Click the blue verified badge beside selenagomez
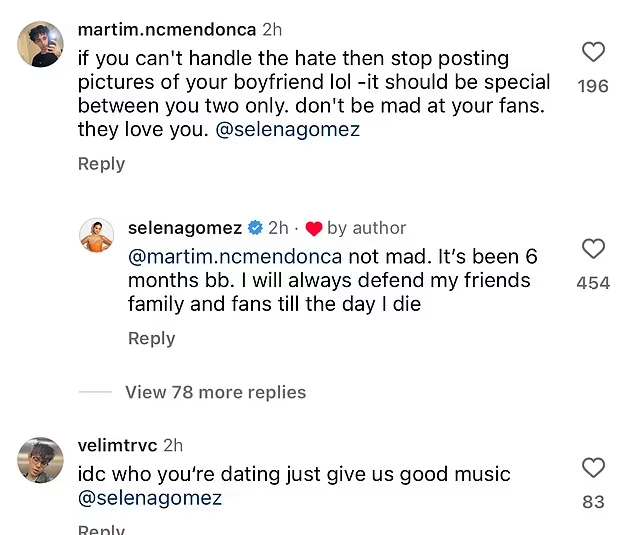The height and width of the screenshot is (535, 634). 255,228
